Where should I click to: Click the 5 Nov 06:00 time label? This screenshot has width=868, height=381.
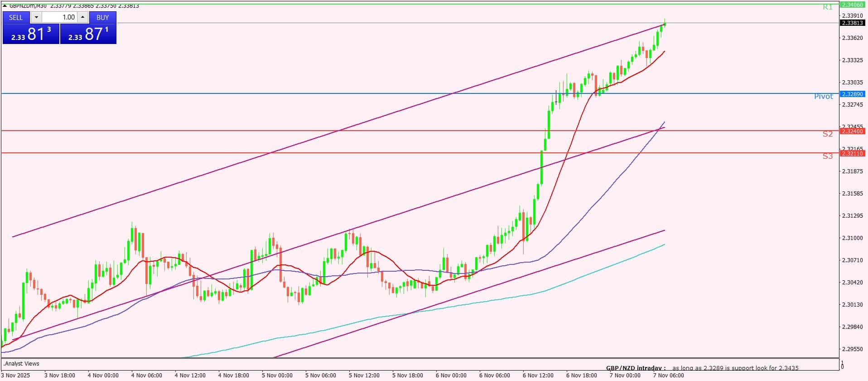321,376
